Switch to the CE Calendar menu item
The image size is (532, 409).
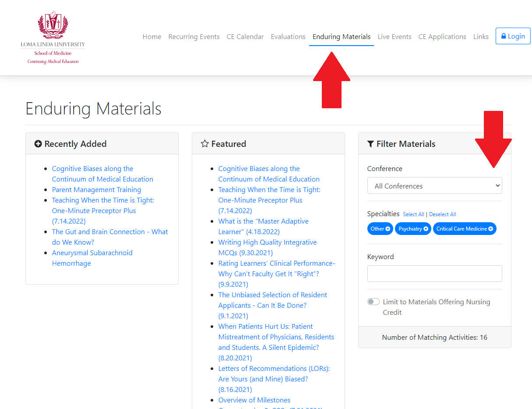(x=245, y=37)
